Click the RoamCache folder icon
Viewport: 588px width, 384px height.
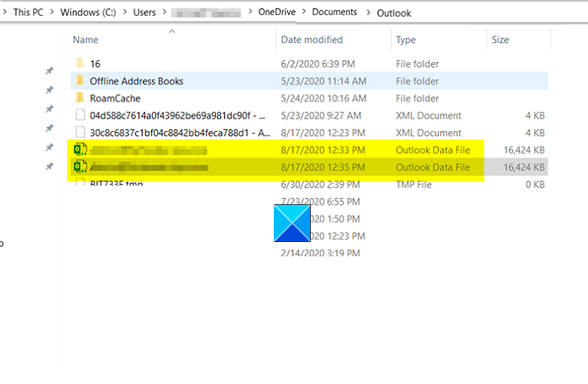pyautogui.click(x=80, y=97)
